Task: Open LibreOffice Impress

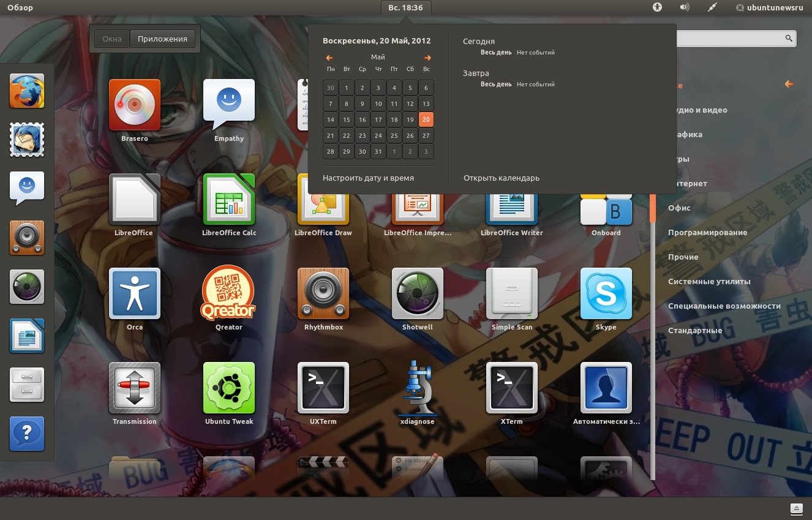Action: click(x=418, y=208)
